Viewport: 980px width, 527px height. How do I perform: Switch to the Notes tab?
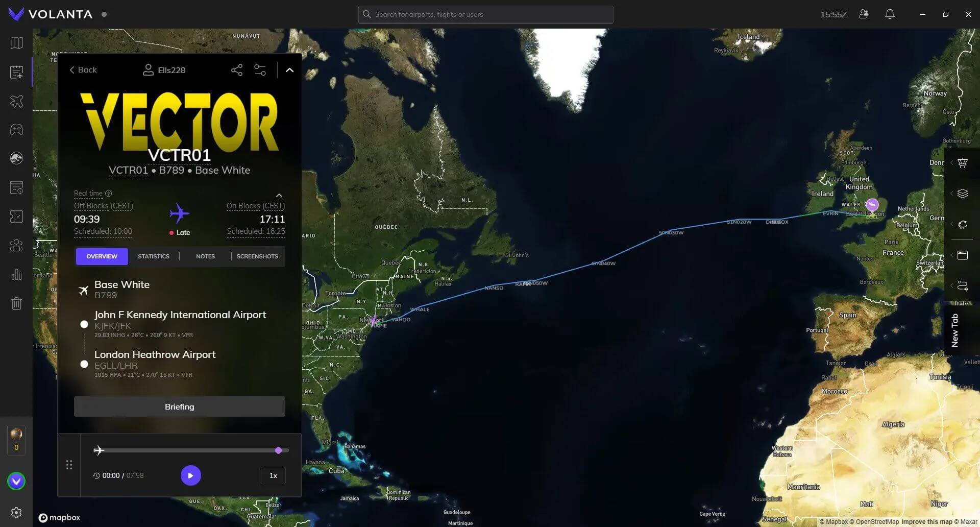tap(205, 256)
